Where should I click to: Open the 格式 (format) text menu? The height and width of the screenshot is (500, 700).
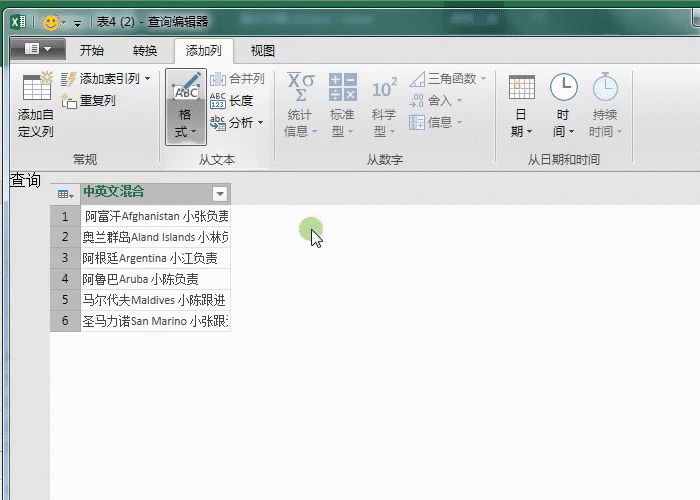[186, 106]
